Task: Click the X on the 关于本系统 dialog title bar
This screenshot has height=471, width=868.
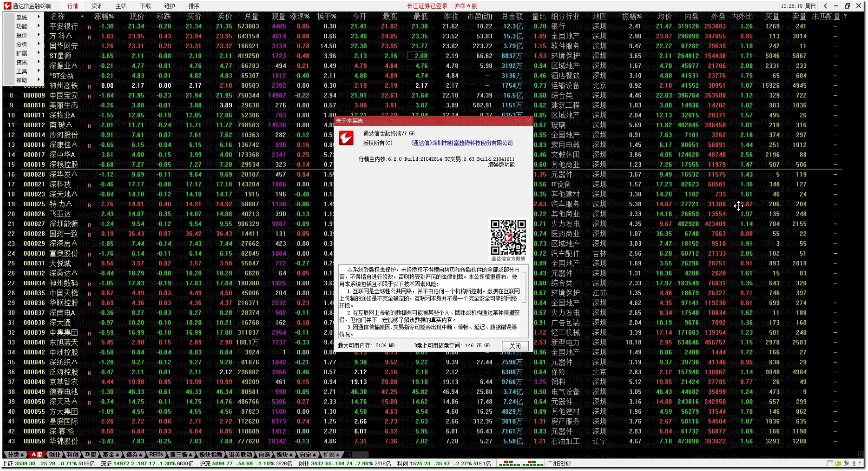Action: [x=528, y=120]
